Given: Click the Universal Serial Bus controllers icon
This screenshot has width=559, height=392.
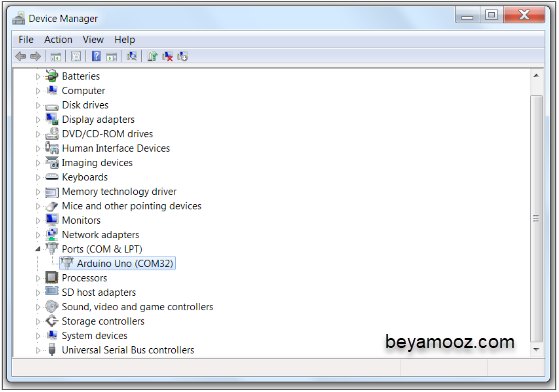Looking at the screenshot, I should tap(52, 350).
